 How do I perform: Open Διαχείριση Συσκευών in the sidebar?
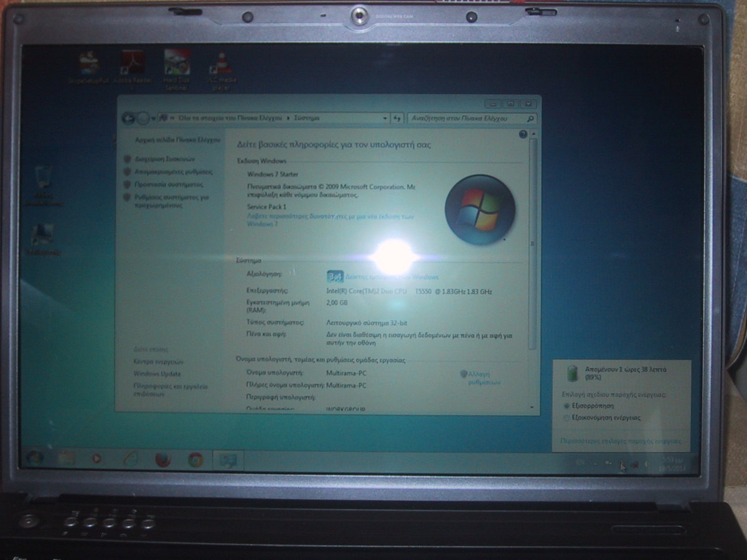[x=165, y=159]
